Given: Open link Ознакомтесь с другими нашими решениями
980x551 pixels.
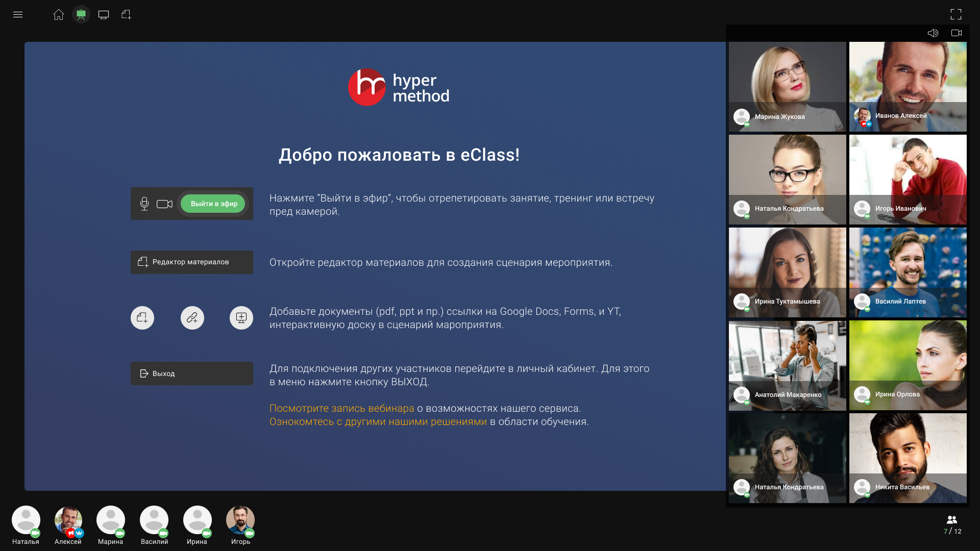Looking at the screenshot, I should 378,422.
